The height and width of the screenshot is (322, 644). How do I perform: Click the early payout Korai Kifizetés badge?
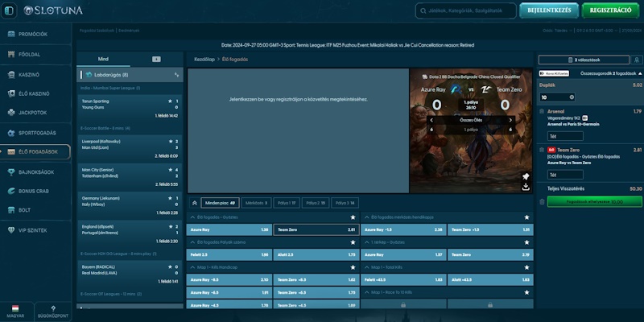tap(554, 73)
